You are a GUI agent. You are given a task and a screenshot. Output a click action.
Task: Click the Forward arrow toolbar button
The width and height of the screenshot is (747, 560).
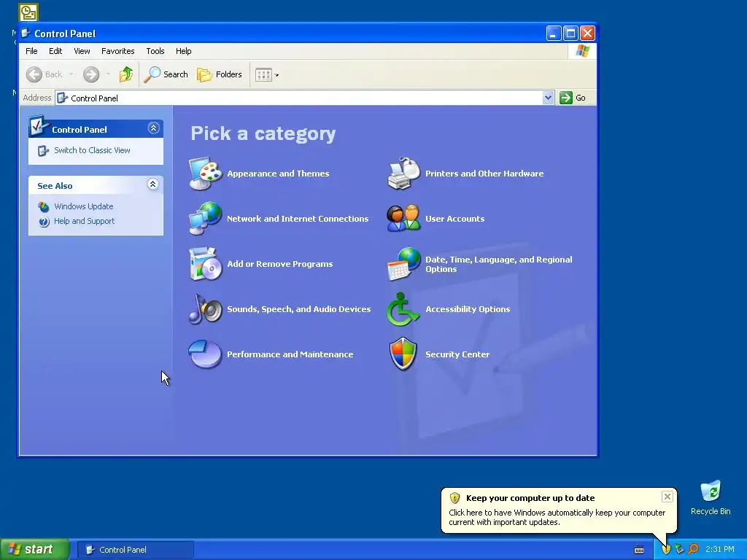click(91, 74)
